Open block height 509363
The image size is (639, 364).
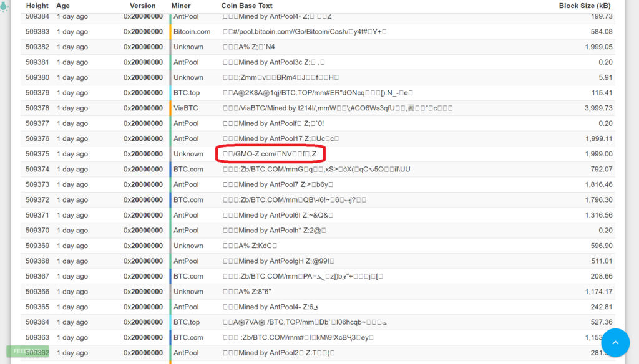click(x=37, y=338)
